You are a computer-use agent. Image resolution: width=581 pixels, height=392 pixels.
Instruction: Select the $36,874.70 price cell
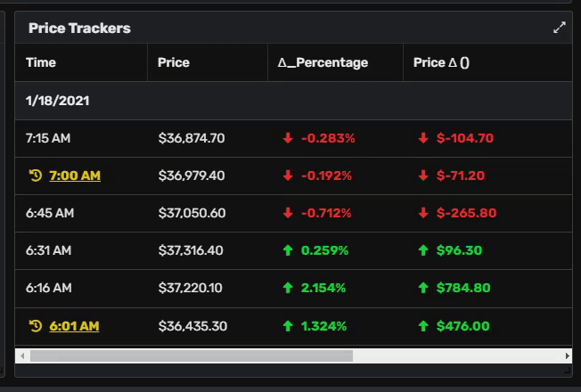click(x=192, y=138)
